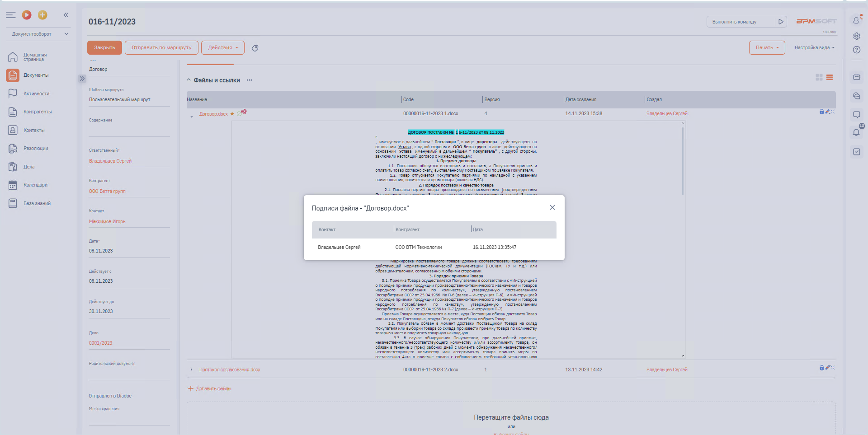Click lock icon on Протокол согласования.docx row
Screen dimensions: 868x435
(822, 368)
